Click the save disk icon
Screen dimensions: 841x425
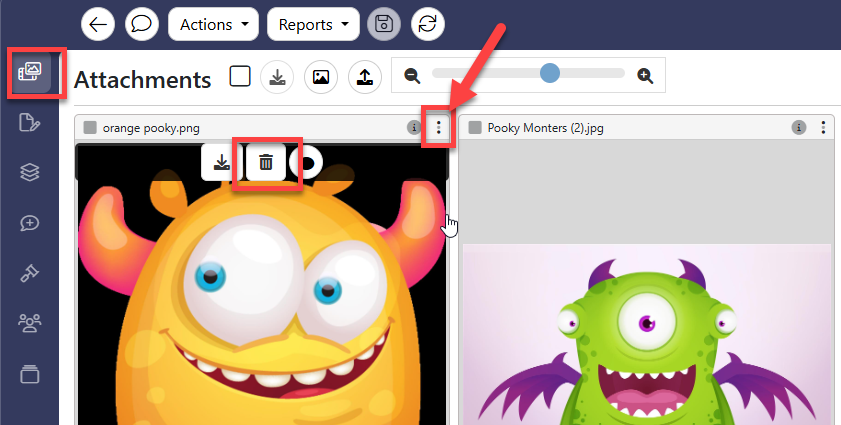pyautogui.click(x=384, y=24)
